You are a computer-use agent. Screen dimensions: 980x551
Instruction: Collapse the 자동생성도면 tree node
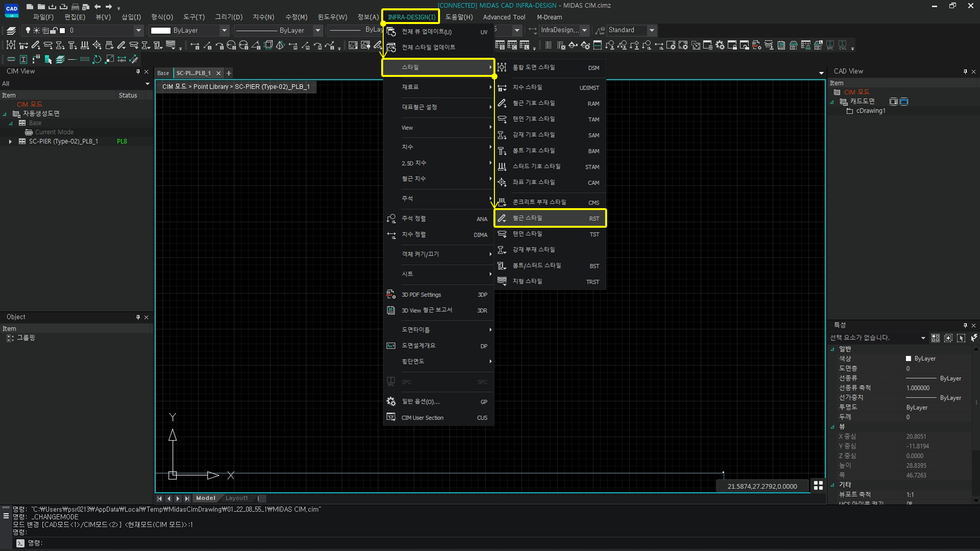coord(5,114)
